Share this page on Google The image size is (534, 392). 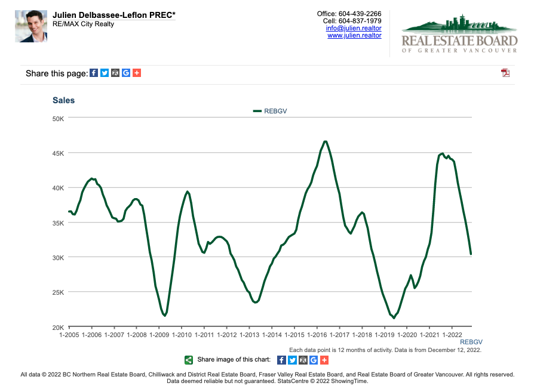click(125, 73)
